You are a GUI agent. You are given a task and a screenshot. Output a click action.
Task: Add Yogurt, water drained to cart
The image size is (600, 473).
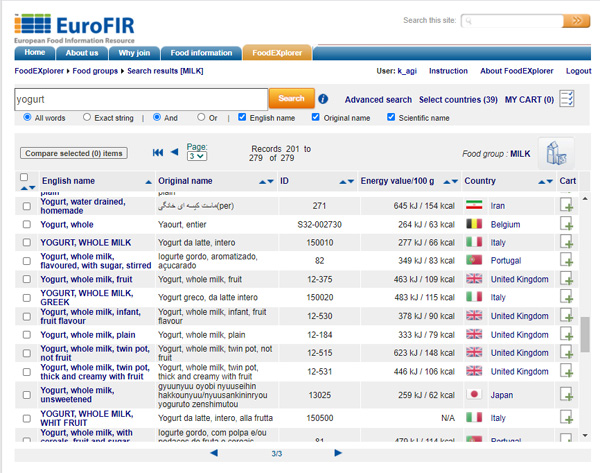566,205
